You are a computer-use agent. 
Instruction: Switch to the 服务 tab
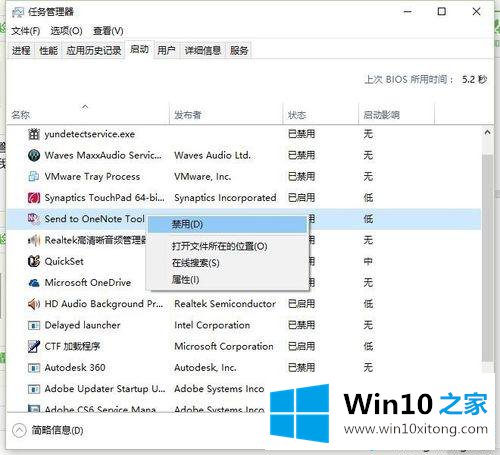[x=239, y=51]
